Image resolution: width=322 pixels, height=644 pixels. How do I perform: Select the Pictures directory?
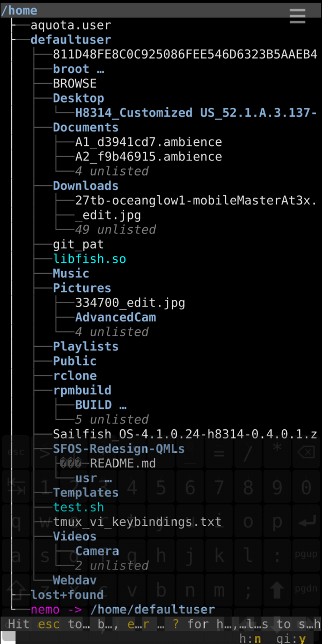click(x=82, y=288)
